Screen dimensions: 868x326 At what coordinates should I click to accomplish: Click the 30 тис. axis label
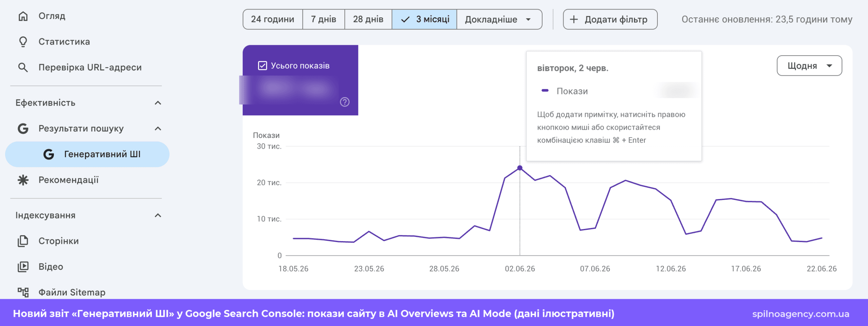click(269, 146)
